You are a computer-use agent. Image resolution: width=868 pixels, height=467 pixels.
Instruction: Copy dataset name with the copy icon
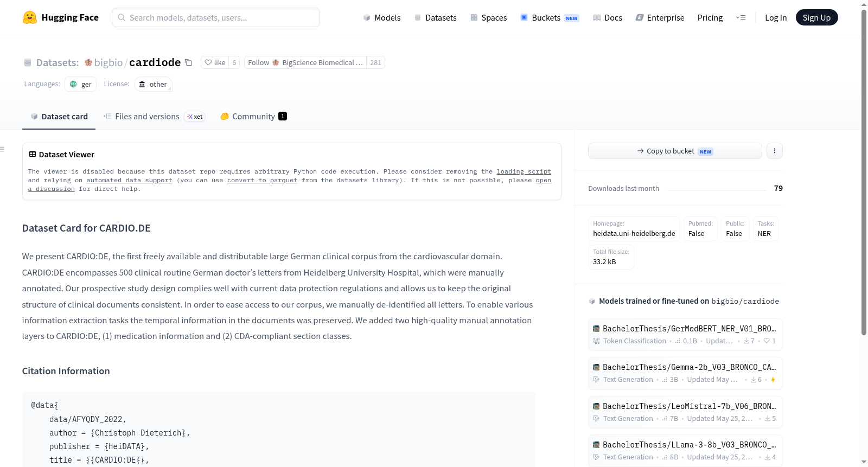click(188, 62)
